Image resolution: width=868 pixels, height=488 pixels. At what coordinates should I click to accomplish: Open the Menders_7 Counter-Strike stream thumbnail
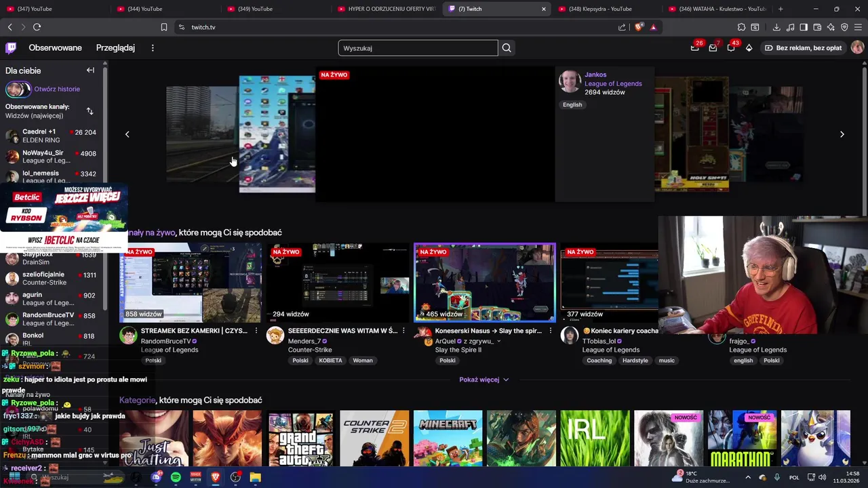pyautogui.click(x=337, y=283)
